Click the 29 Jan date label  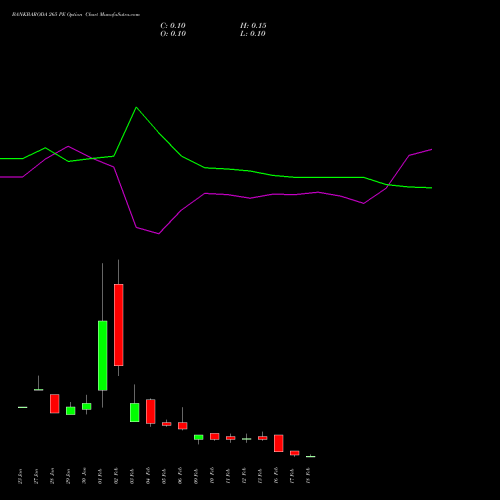point(68,476)
